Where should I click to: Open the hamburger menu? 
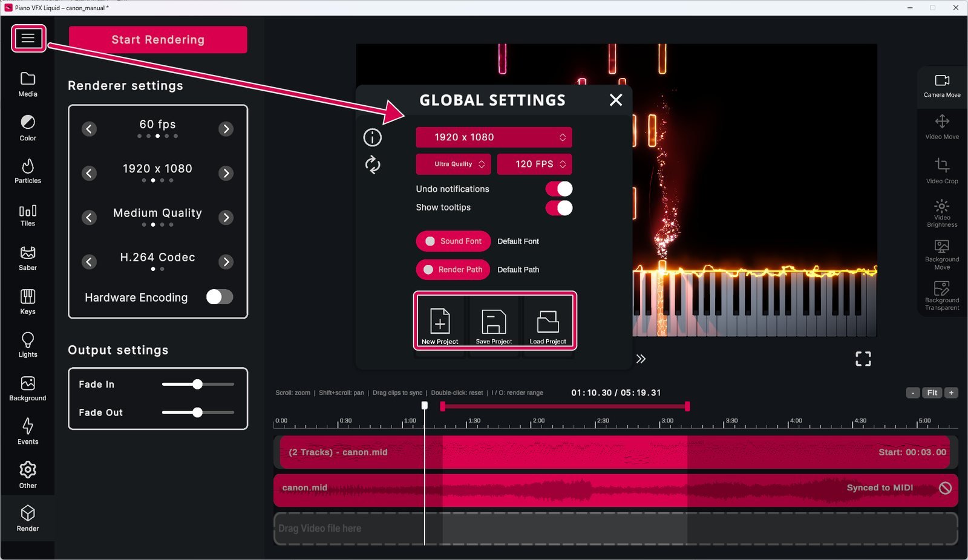(28, 38)
